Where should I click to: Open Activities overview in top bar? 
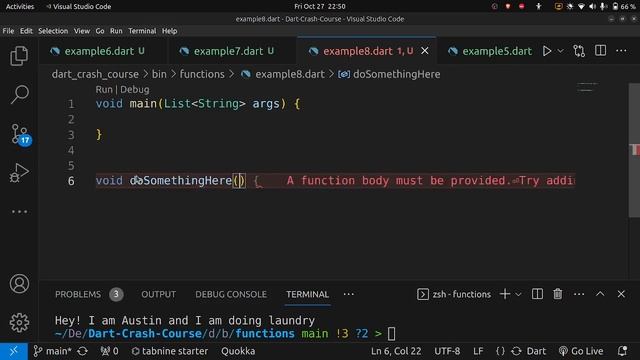click(x=20, y=7)
